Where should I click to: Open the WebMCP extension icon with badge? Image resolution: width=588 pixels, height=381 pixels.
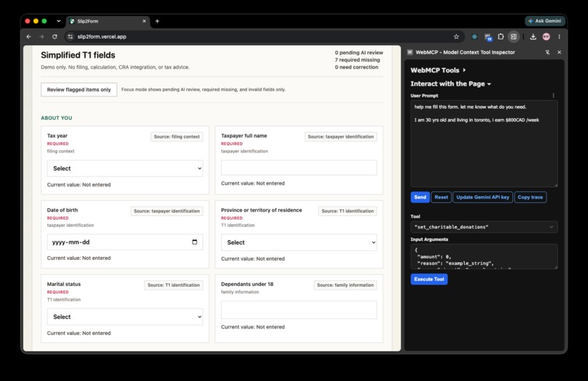488,37
